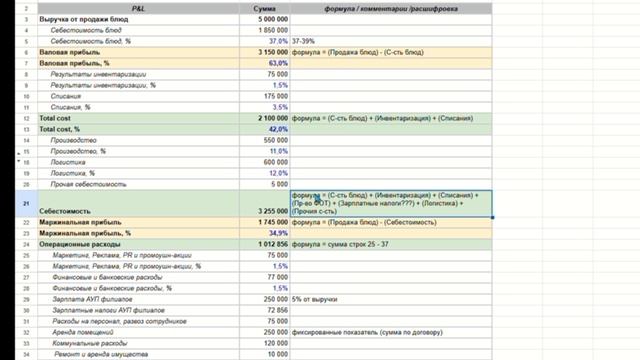The width and height of the screenshot is (640, 360).
Task: Click 'Маркетинг, Реклама, PR и промоушн-акции' in row 25
Action: pos(138,256)
